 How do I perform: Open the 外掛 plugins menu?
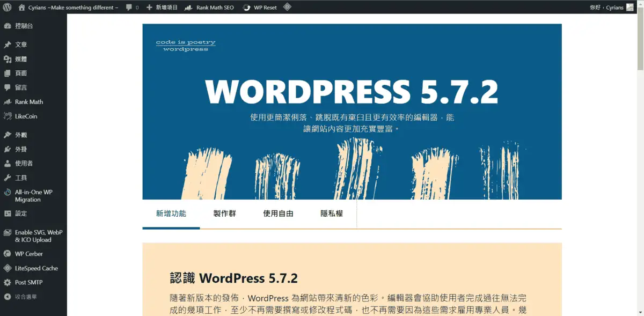21,149
